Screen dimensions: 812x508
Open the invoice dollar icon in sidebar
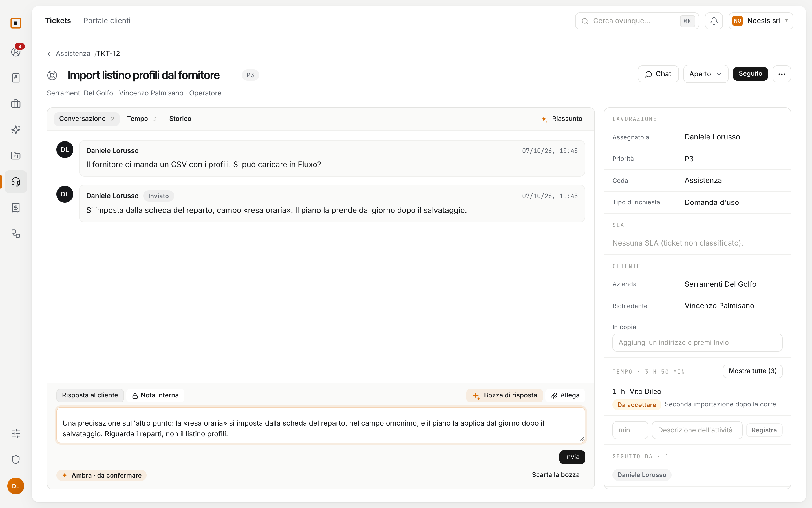(x=16, y=208)
